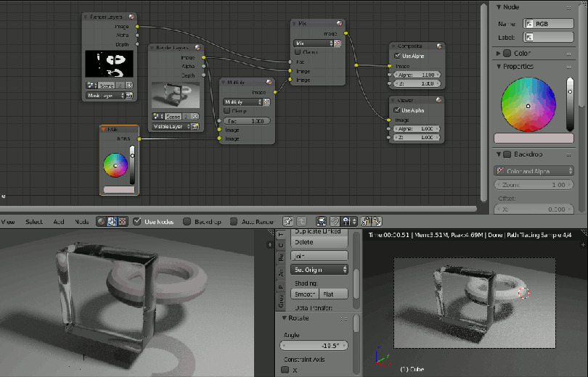Click the auto-offset icon left of the magnet
Viewport: 588px width, 377px height.
click(321, 221)
